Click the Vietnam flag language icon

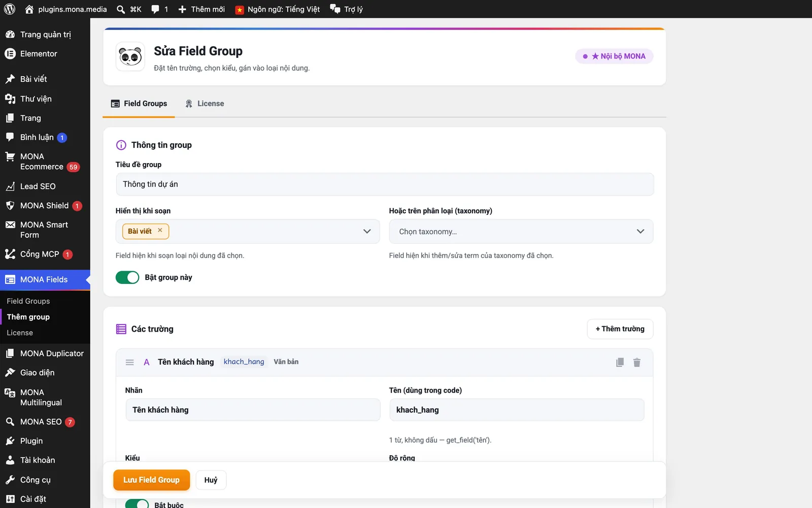point(240,10)
